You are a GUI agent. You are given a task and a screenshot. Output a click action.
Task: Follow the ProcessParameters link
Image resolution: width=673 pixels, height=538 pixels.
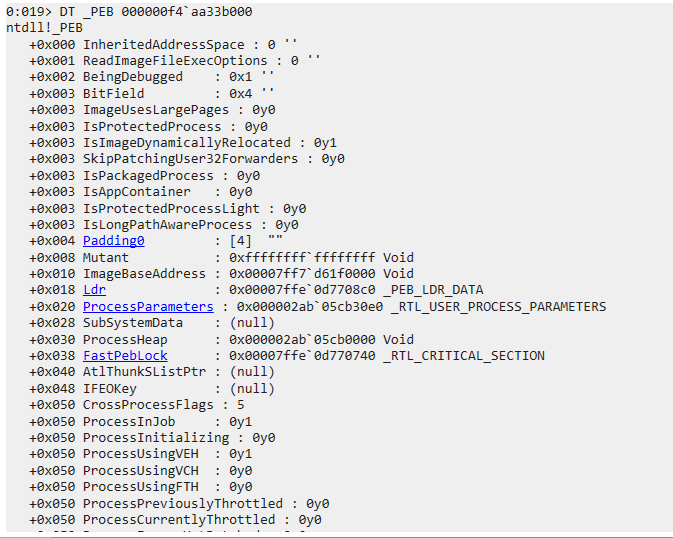tap(148, 307)
